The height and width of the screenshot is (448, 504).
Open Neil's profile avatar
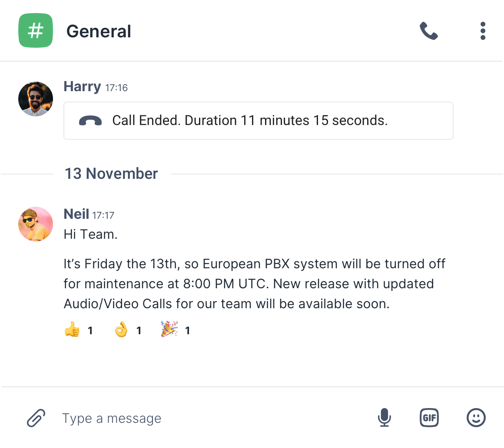click(36, 224)
